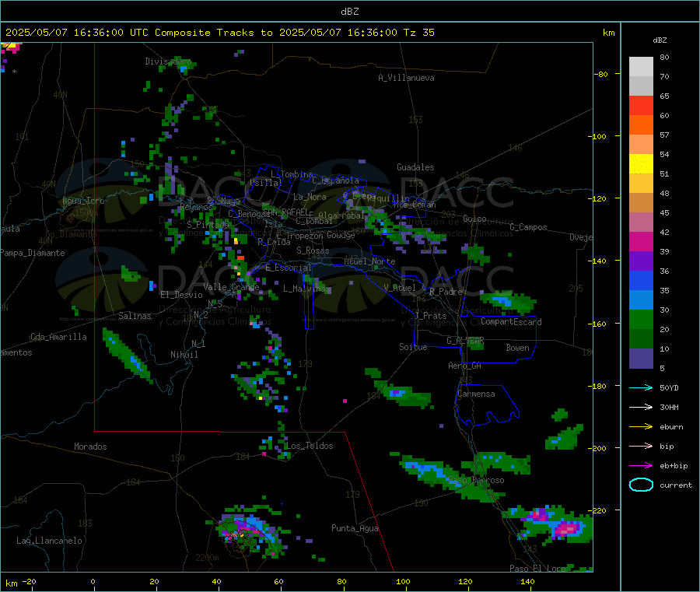Screen dimensions: 700x592
Task: Click the yellow eburn arrow legend icon
Action: coord(641,427)
